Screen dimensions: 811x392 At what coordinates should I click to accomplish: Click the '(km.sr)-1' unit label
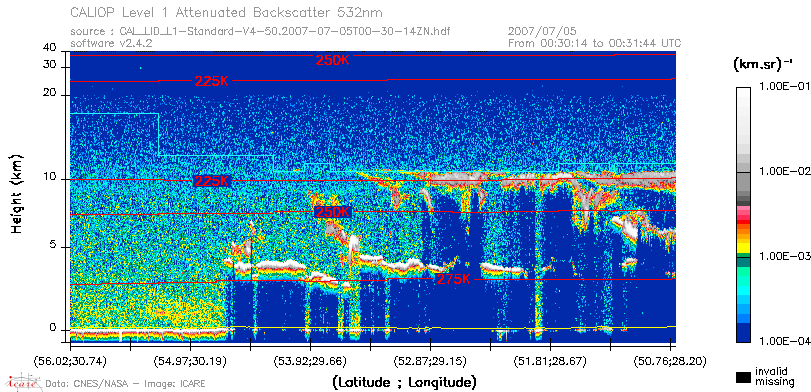click(763, 64)
